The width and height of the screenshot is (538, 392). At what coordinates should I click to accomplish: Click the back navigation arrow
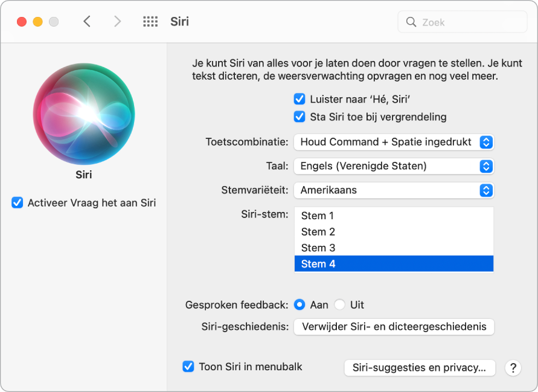(x=87, y=21)
